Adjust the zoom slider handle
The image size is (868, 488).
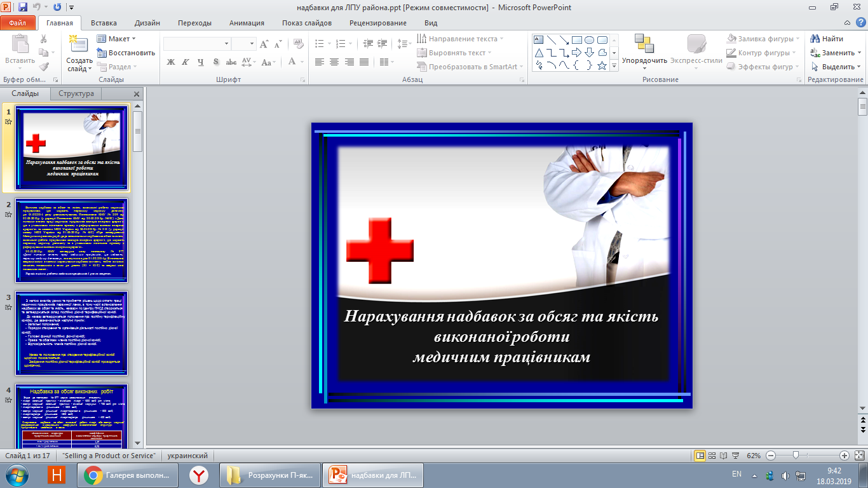pyautogui.click(x=797, y=456)
